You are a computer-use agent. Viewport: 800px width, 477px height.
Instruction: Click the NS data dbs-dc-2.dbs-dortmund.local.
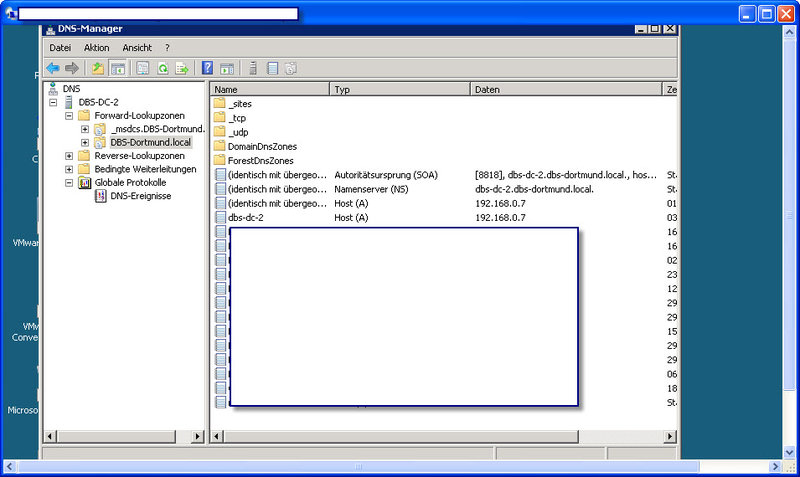[x=534, y=189]
